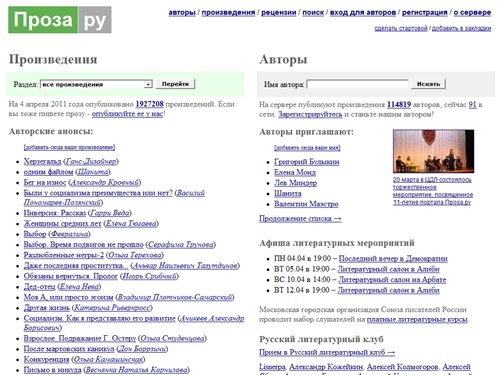
Task: Open the '20 марта в ЦДЛ состоялось' caption link
Action: pyautogui.click(x=433, y=191)
